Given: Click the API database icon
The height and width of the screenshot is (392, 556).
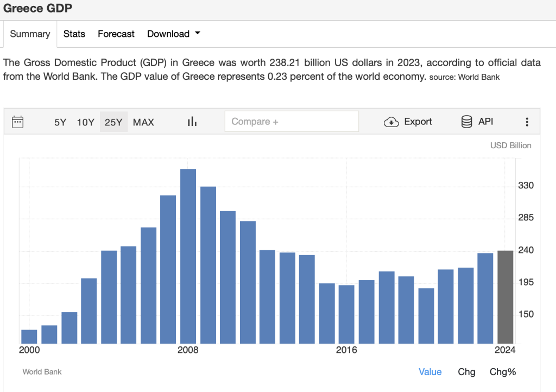Looking at the screenshot, I should 466,122.
